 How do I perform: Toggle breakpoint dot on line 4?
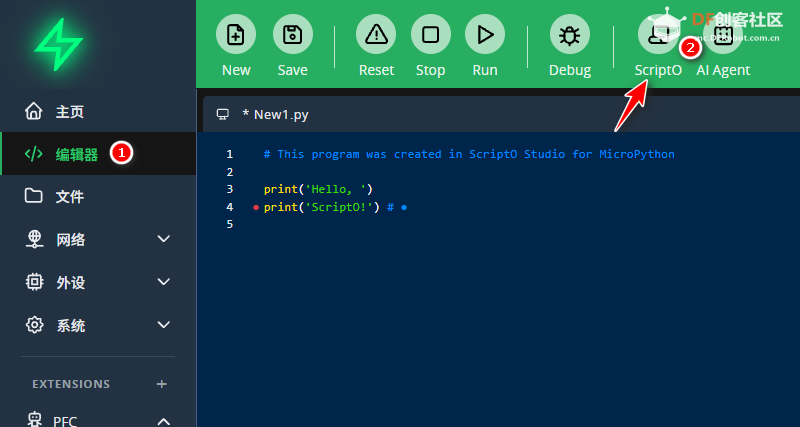[256, 207]
